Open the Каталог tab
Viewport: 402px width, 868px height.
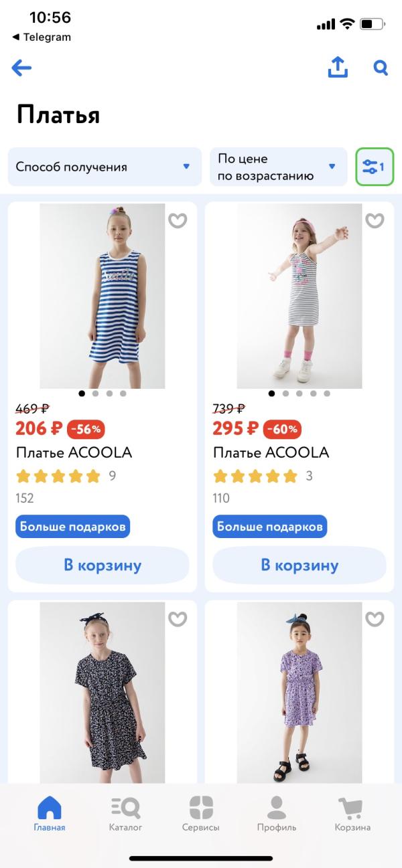point(125,813)
